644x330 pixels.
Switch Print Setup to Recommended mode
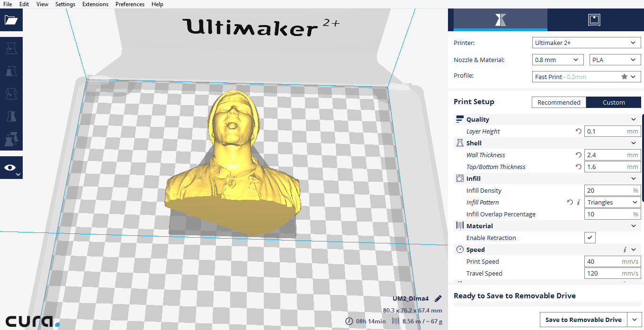click(x=559, y=102)
